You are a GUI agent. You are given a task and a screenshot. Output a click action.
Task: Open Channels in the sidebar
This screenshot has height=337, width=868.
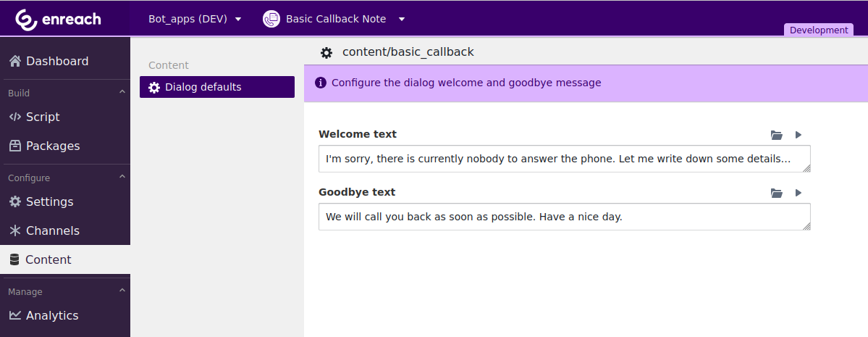(52, 230)
